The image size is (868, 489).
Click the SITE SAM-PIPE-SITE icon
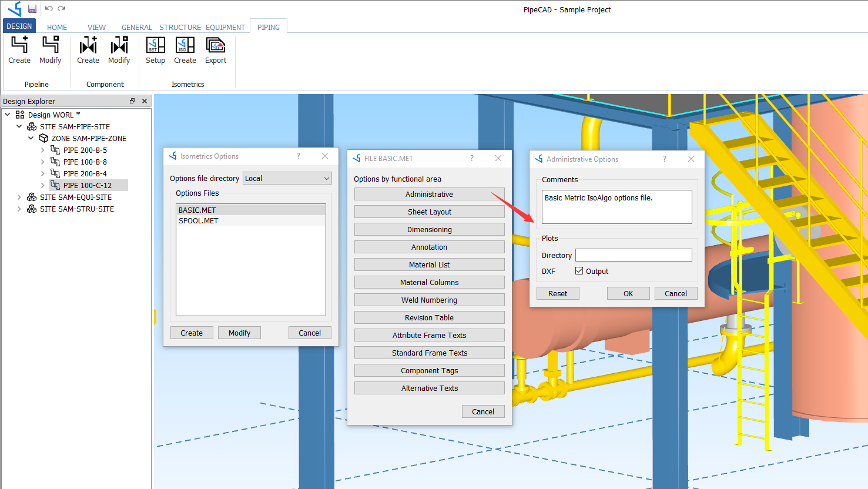pyautogui.click(x=32, y=126)
